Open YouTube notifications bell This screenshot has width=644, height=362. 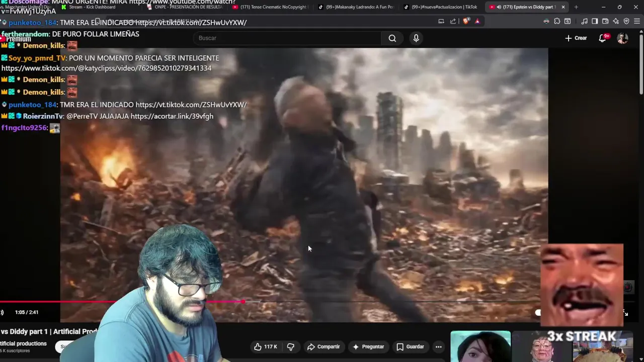603,38
